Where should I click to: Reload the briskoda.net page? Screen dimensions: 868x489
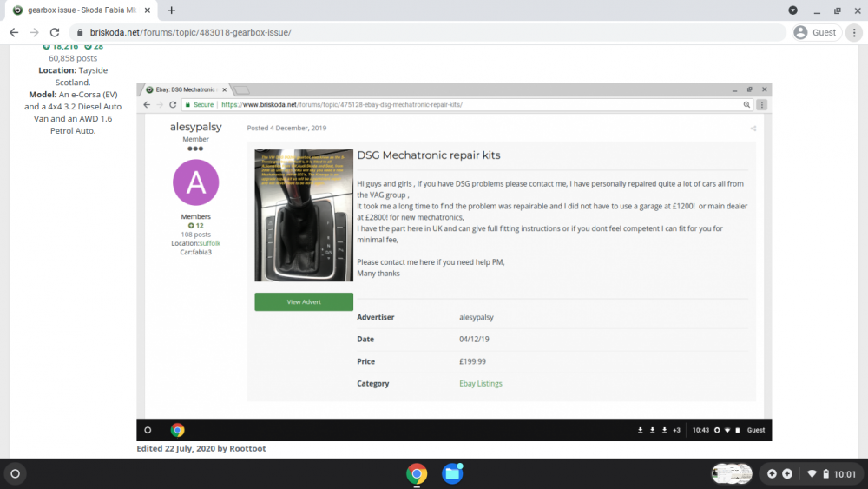tap(54, 33)
